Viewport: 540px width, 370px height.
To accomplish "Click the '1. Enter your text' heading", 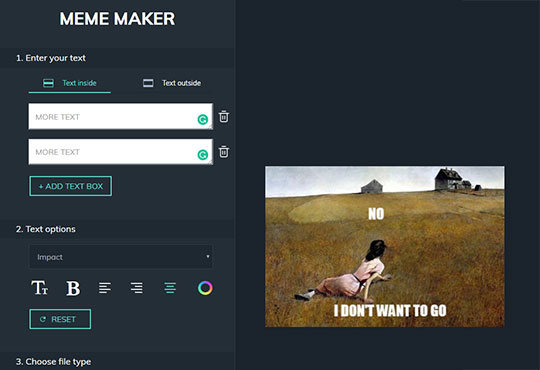I will tap(51, 58).
